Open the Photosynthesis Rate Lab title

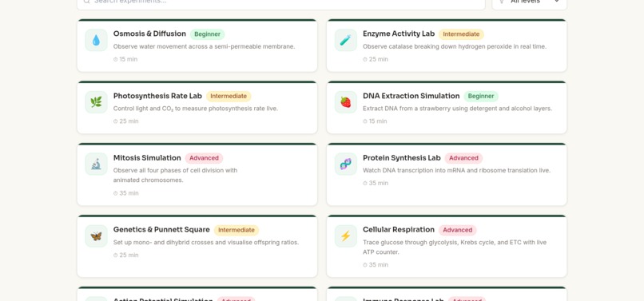click(157, 96)
